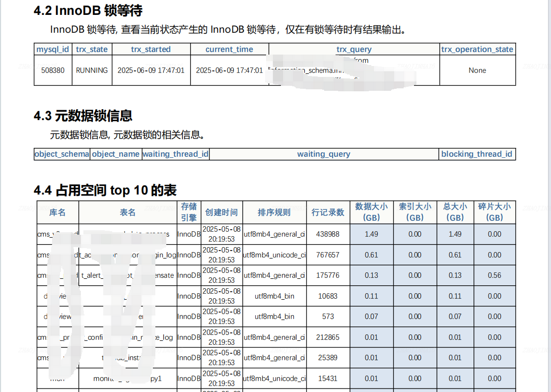
Task: Click data size 0.61 in the 767657 row
Action: (x=371, y=255)
